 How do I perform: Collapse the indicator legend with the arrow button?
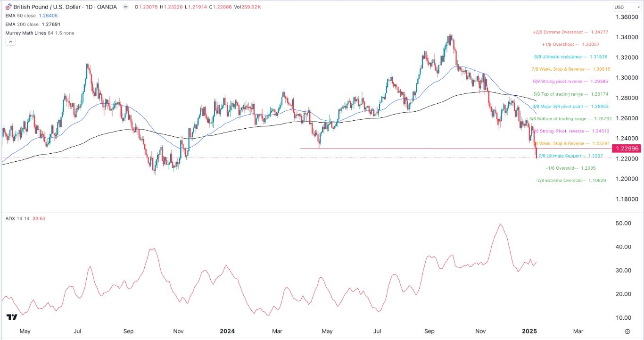tap(10, 41)
